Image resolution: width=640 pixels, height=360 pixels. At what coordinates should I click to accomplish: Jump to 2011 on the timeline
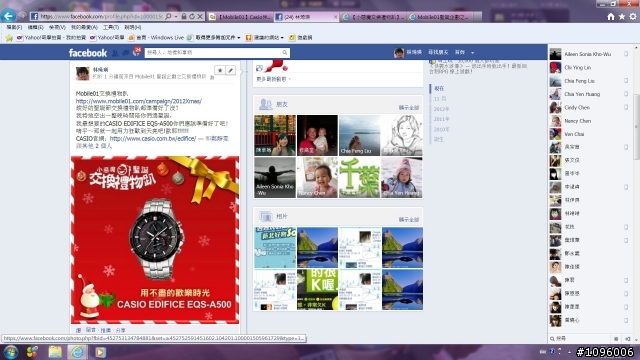click(x=441, y=119)
